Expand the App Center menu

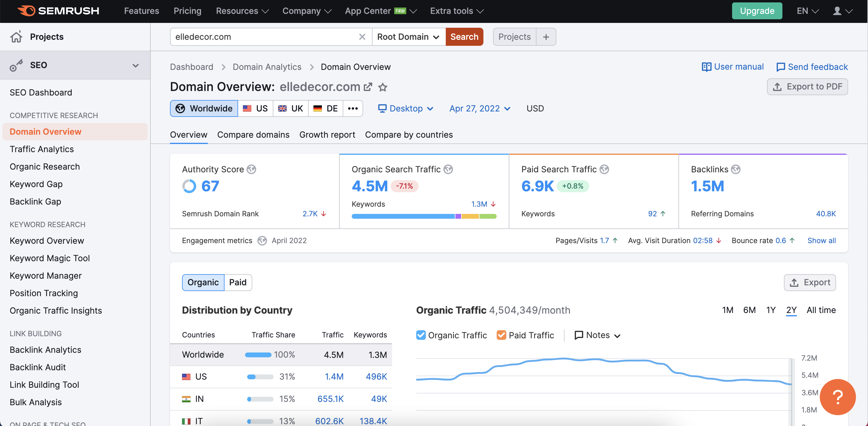pos(381,11)
